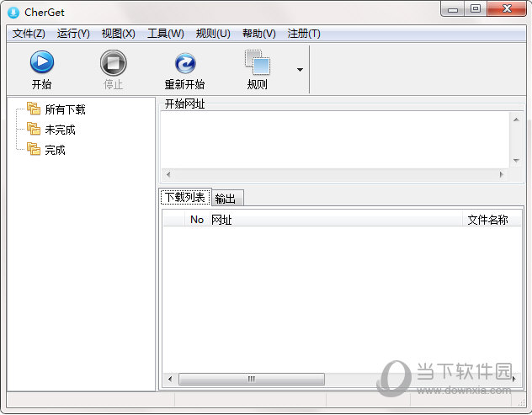The width and height of the screenshot is (532, 415).
Task: Click the CherGet app icon in title bar
Action: click(13, 13)
